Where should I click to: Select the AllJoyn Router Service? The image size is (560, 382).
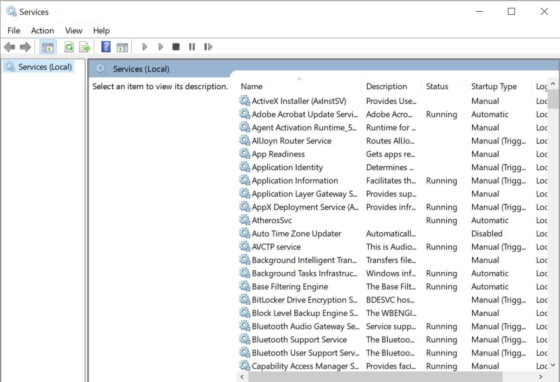click(393, 141)
